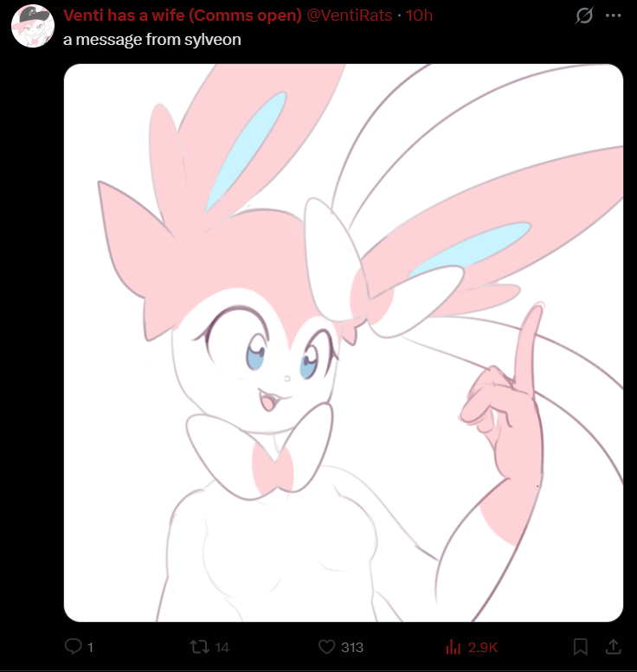Click the reply count of 1
The height and width of the screenshot is (672, 637).
[x=91, y=647]
